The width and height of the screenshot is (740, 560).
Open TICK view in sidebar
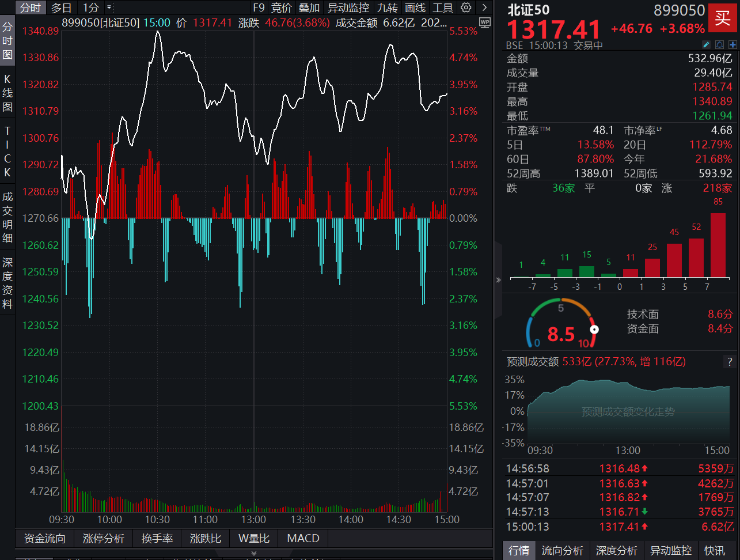[x=7, y=151]
